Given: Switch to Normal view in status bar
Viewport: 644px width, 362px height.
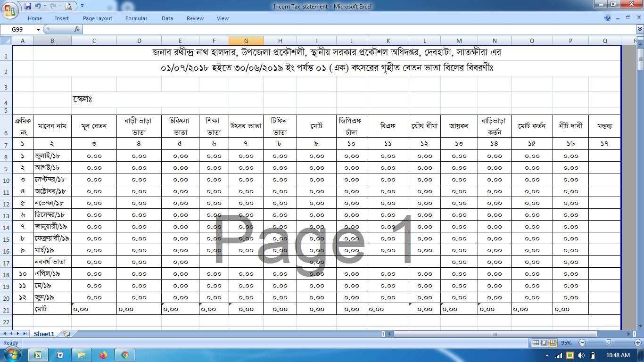Looking at the screenshot, I should tap(535, 343).
